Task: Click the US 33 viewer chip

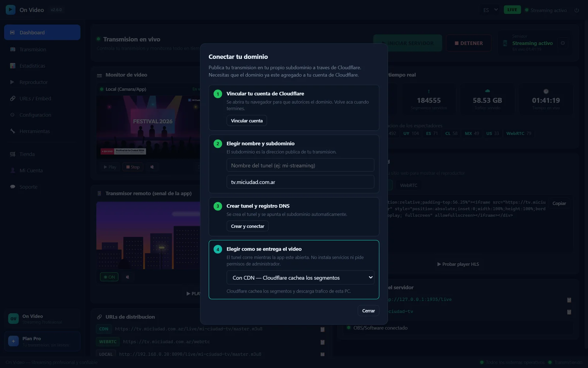Action: [x=492, y=134]
